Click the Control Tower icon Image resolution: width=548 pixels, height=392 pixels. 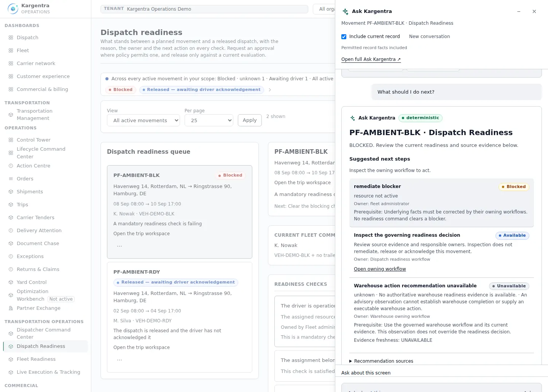[11, 140]
